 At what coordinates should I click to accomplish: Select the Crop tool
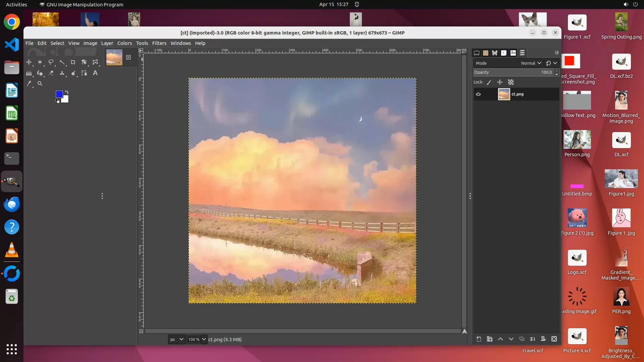pyautogui.click(x=73, y=62)
